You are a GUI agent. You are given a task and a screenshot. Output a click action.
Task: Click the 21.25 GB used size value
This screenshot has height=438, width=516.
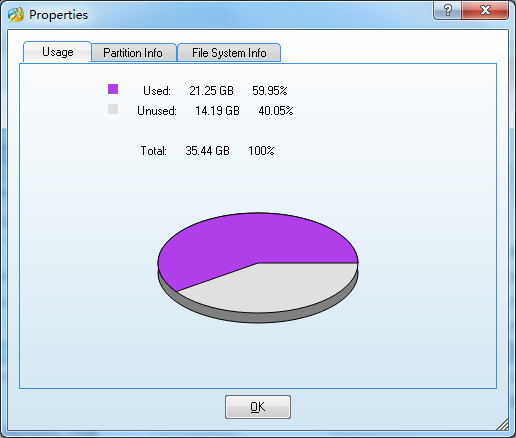pyautogui.click(x=211, y=91)
